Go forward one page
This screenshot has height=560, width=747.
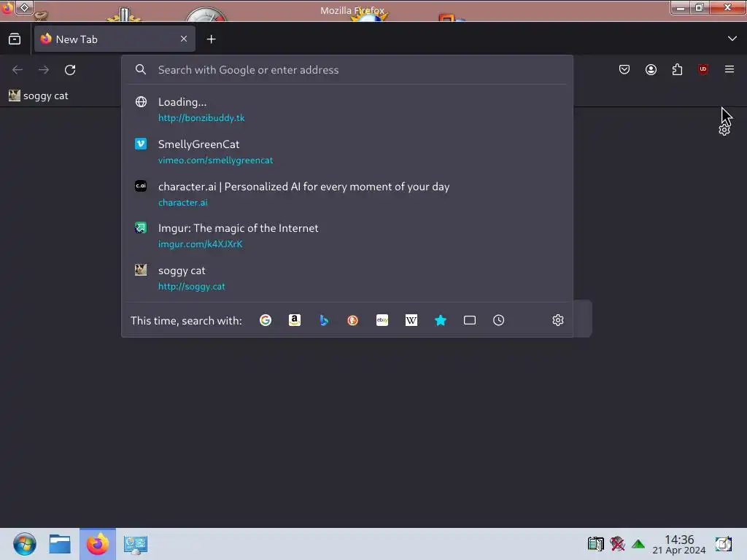(x=44, y=70)
